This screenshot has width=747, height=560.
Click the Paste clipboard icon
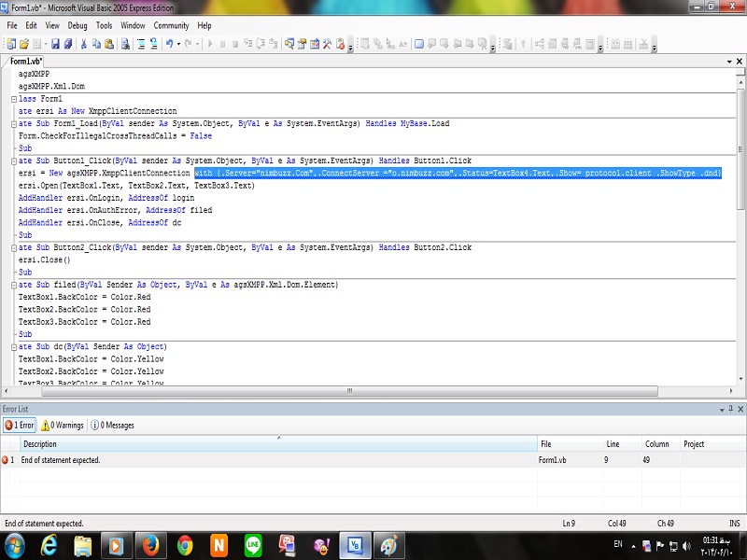109,44
